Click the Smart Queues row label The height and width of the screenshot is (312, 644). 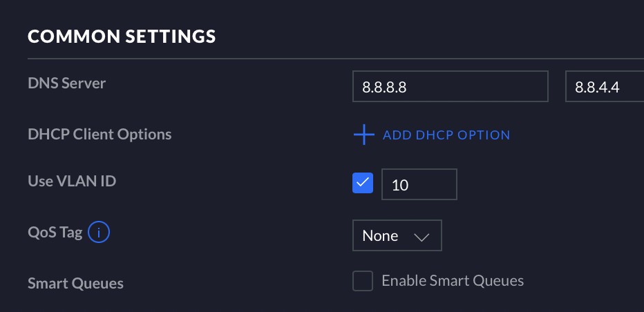75,283
